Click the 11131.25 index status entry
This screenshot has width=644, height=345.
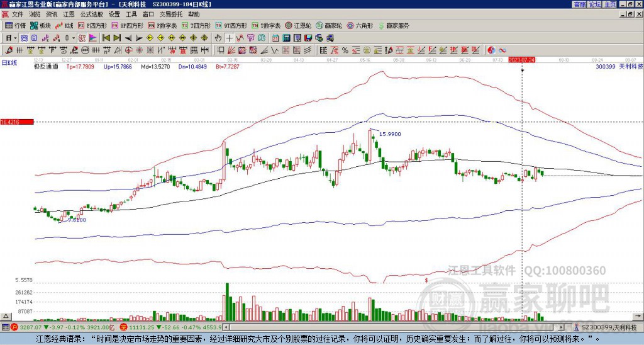tap(170, 327)
